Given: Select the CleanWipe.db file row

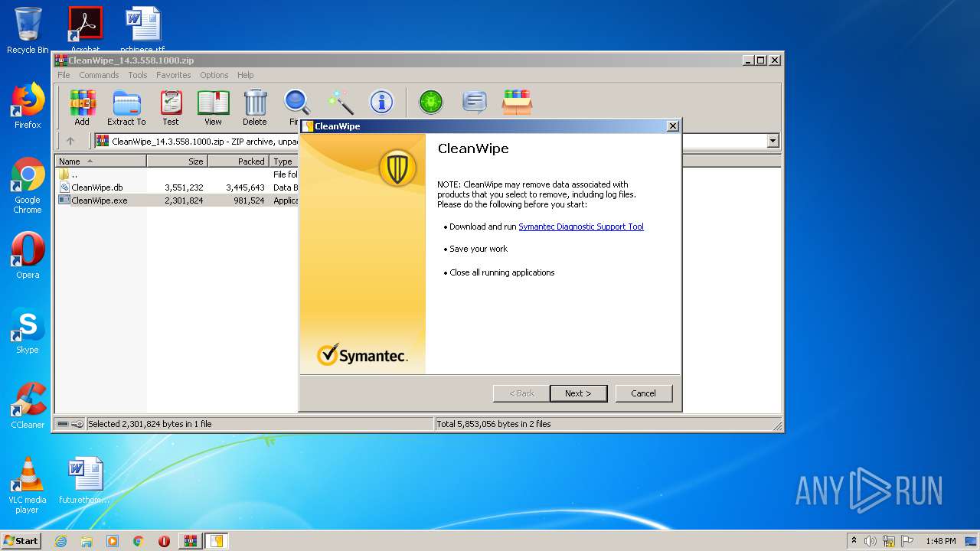Looking at the screenshot, I should (x=178, y=187).
